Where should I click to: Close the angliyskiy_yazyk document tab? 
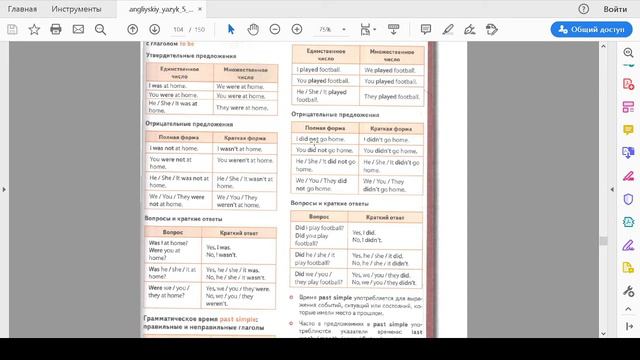pyautogui.click(x=200, y=9)
